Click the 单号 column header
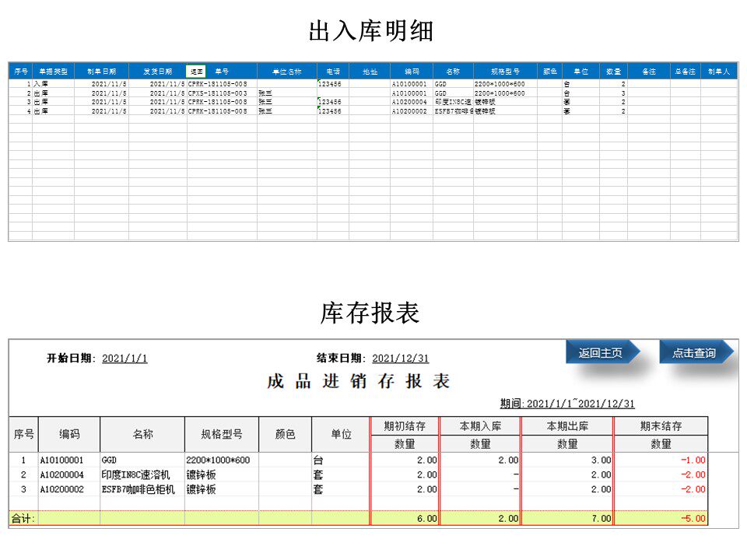Viewport: 747px width, 560px height. pos(222,72)
